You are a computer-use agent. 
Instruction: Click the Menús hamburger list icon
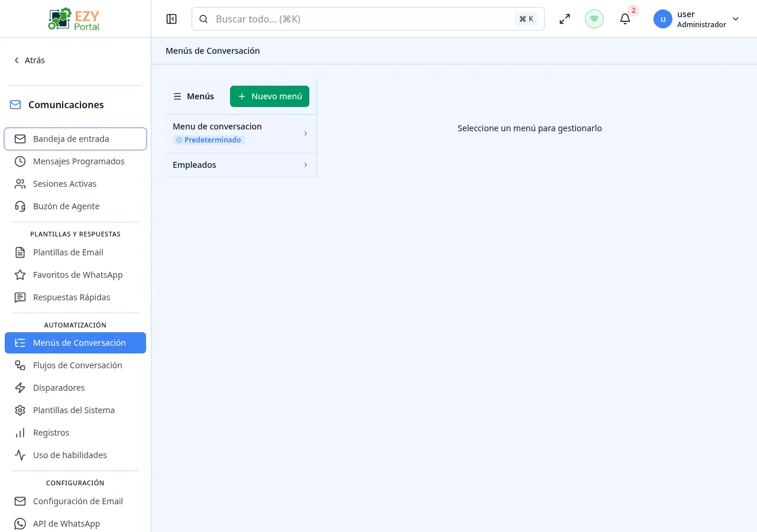click(x=177, y=96)
